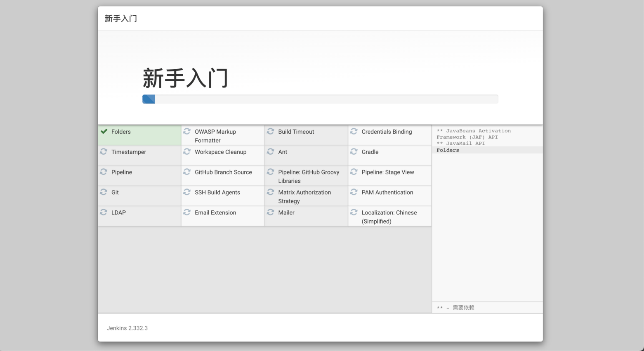Click the plugin installation progress bar
The height and width of the screenshot is (351, 644).
coord(320,99)
